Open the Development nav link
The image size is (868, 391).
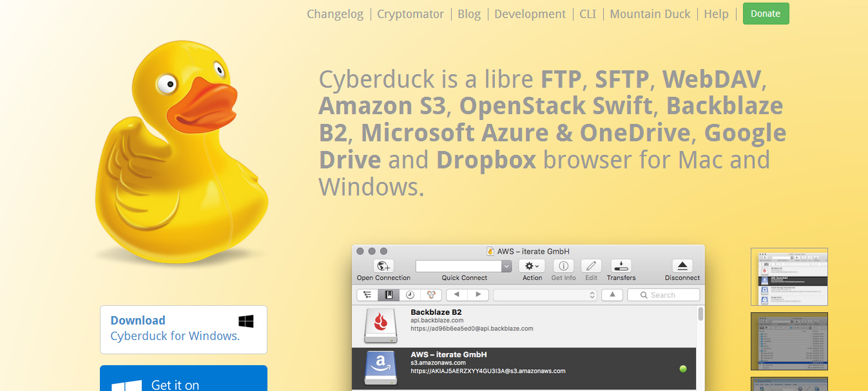(530, 14)
